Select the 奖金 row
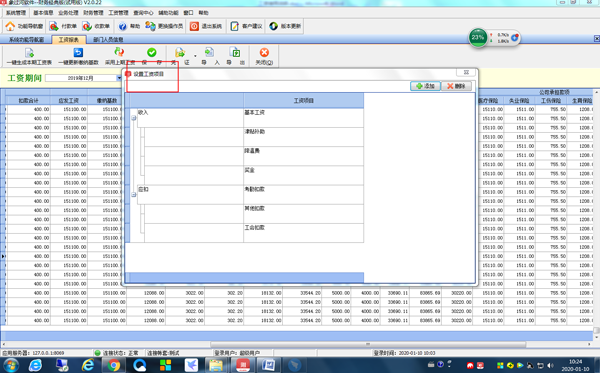Screen dimensions: 600x373 pos(303,176)
